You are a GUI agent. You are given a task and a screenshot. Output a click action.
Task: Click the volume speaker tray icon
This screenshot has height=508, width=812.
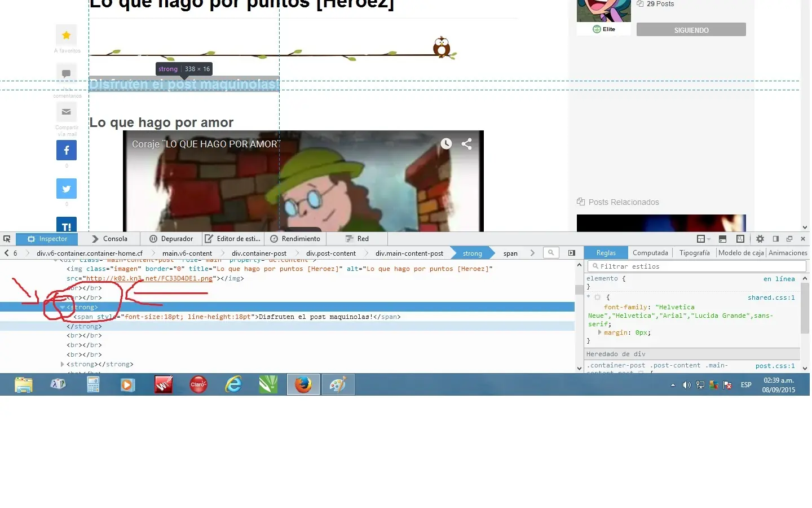(x=686, y=385)
